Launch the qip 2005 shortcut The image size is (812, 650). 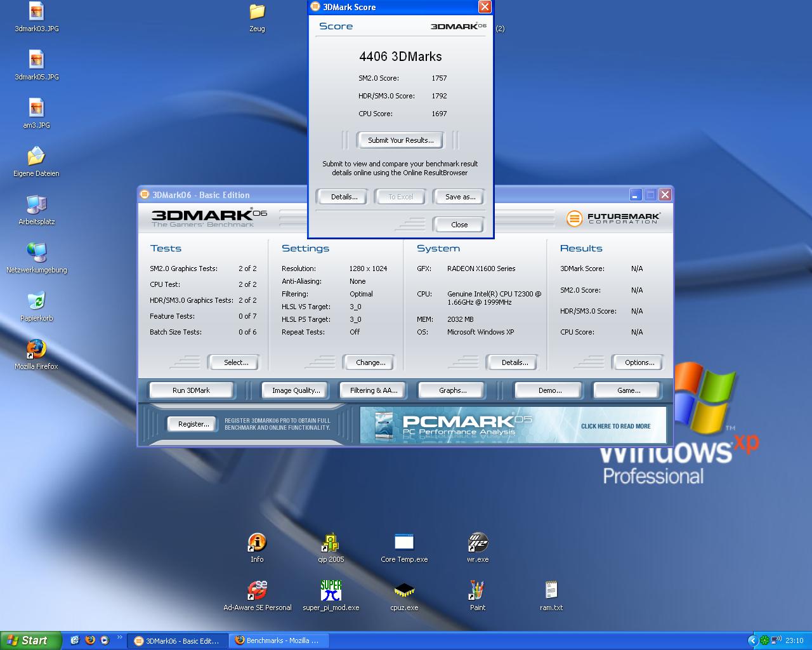331,548
